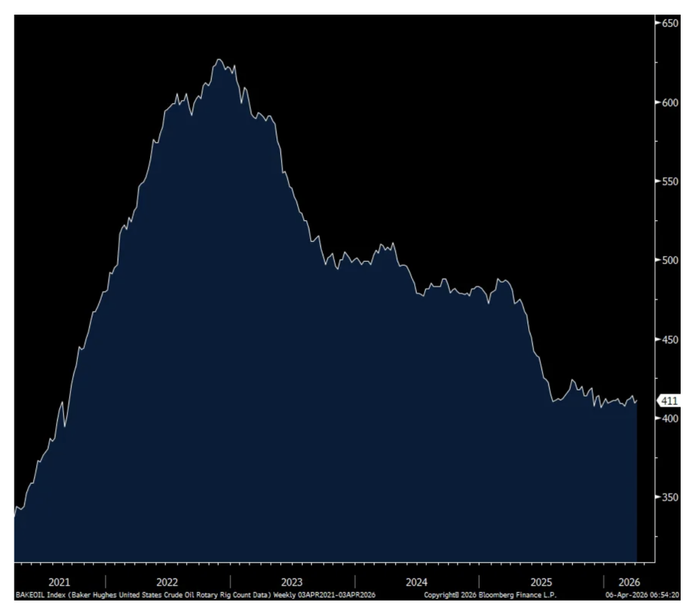This screenshot has width=693, height=616.
Task: Select the 2024 year label on timeline
Action: coord(417,582)
